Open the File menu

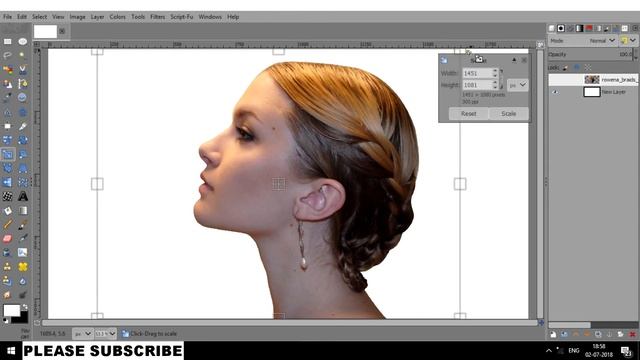(x=7, y=17)
